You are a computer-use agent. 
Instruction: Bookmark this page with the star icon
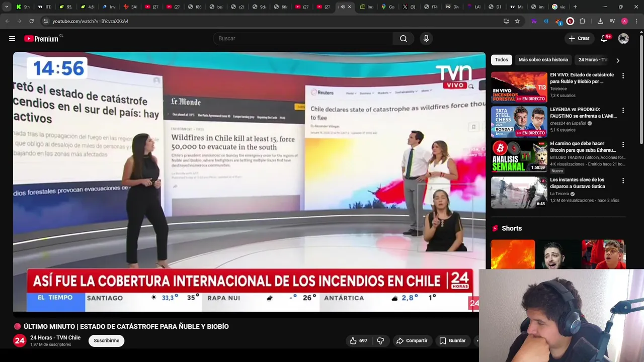[517, 21]
